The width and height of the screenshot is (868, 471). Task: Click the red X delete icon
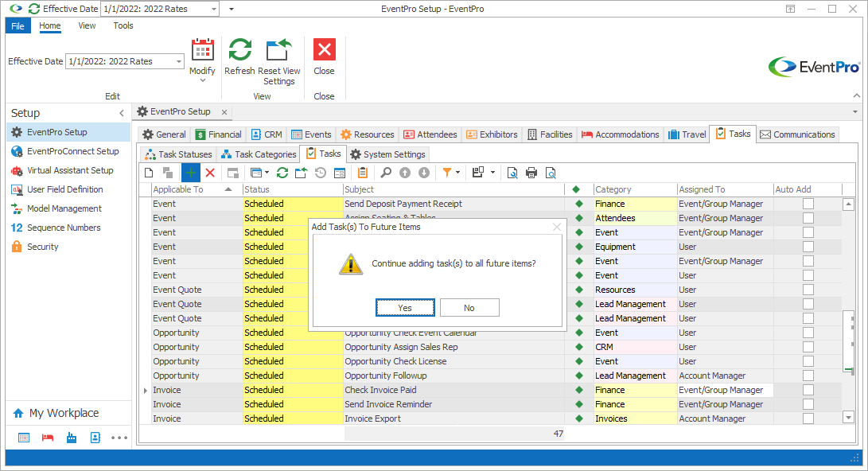point(210,173)
